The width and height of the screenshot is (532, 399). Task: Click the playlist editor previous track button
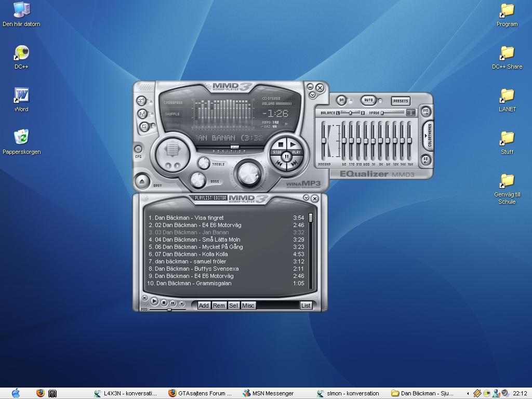pos(145,298)
